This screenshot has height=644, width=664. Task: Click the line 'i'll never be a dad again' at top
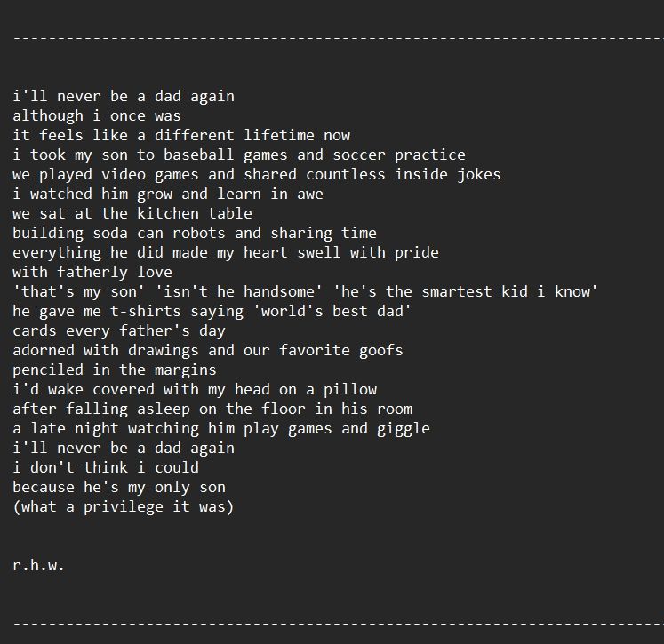124,97
